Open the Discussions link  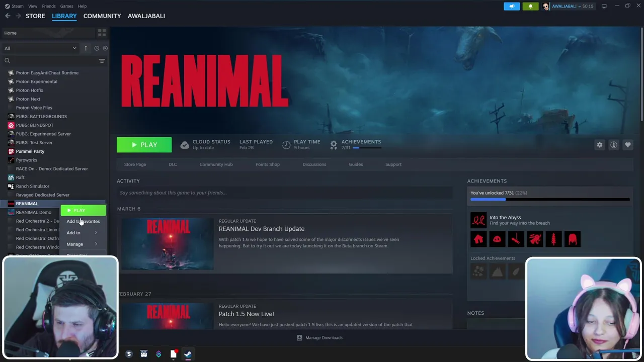coord(314,164)
